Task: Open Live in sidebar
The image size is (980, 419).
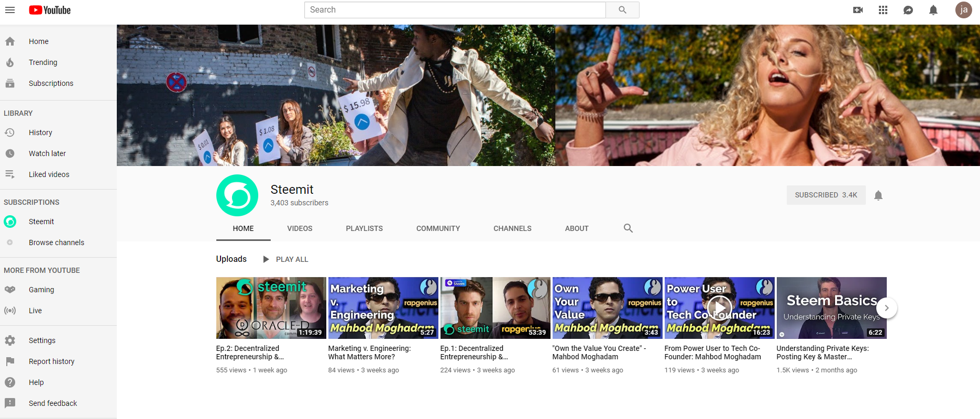Action: point(58,311)
